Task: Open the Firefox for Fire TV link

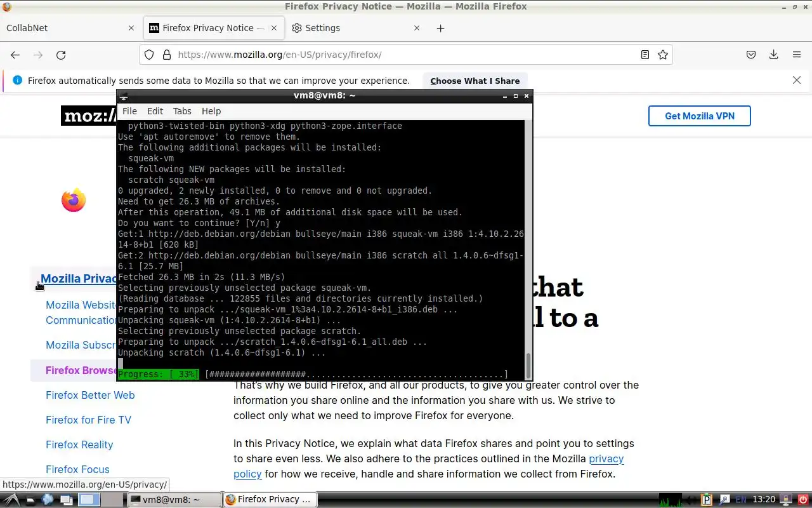Action: tap(88, 420)
